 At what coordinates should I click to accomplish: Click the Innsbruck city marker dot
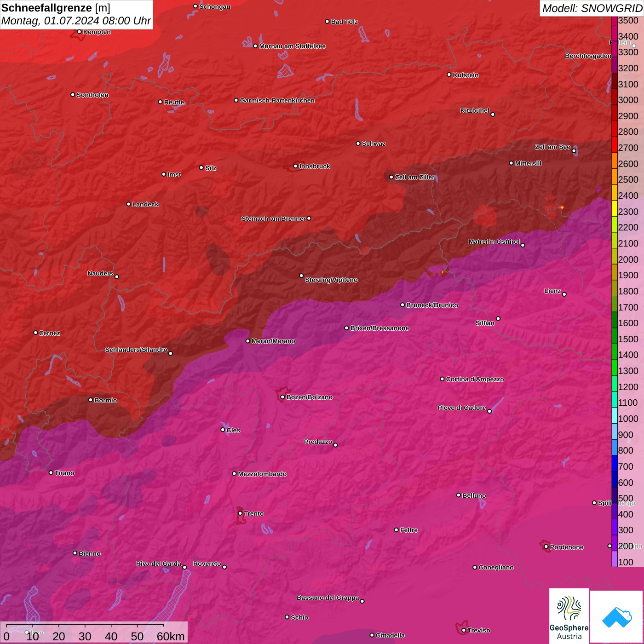click(296, 166)
